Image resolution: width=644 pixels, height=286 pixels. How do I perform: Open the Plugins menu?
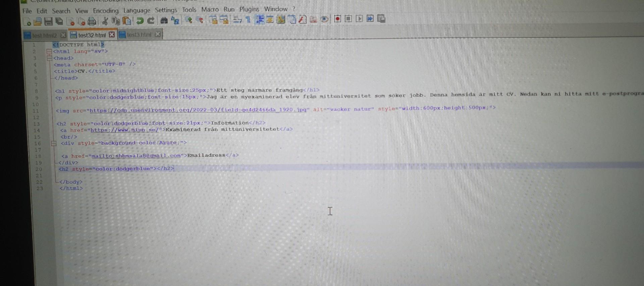[x=249, y=9]
